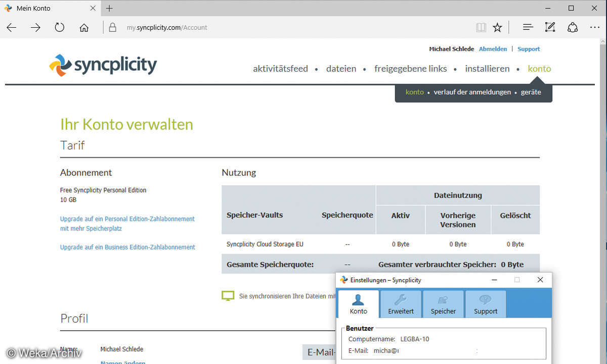Image resolution: width=607 pixels, height=364 pixels.
Task: Click the Abmelden link
Action: [493, 49]
